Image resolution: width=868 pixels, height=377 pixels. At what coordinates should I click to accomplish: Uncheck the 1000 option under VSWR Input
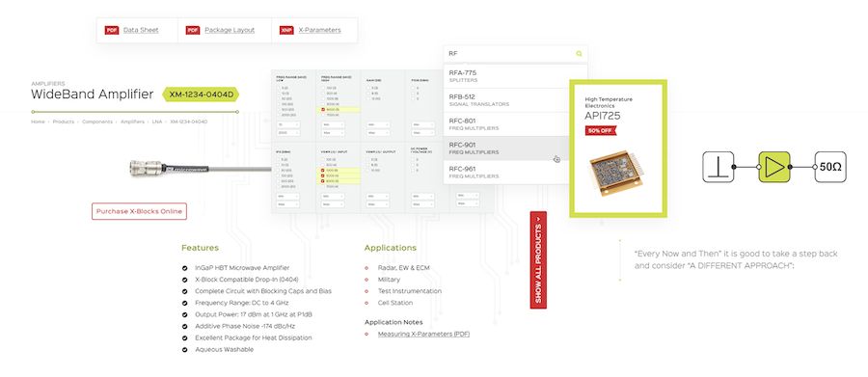tap(323, 170)
